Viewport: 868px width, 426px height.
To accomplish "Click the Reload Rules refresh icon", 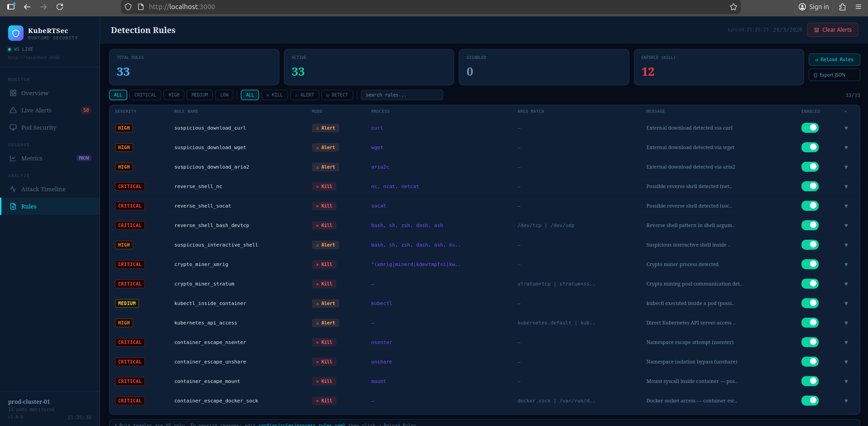I will pyautogui.click(x=816, y=59).
